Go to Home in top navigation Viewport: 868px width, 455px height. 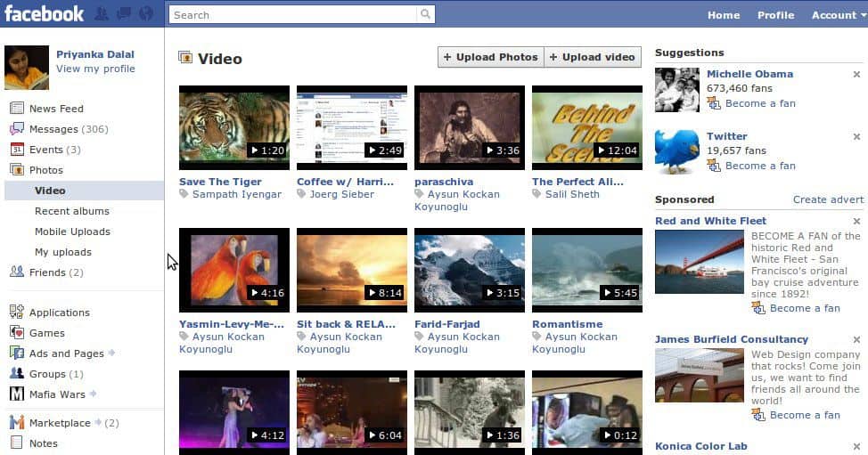[724, 15]
